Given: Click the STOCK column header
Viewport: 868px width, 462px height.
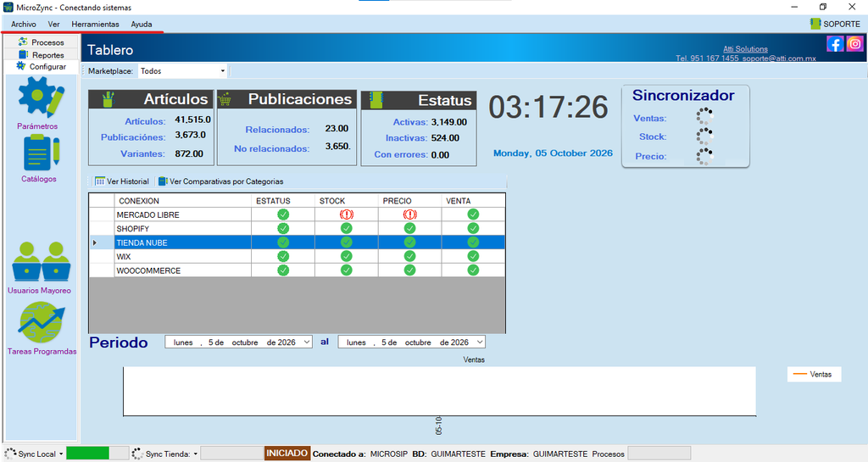Looking at the screenshot, I should click(x=347, y=201).
